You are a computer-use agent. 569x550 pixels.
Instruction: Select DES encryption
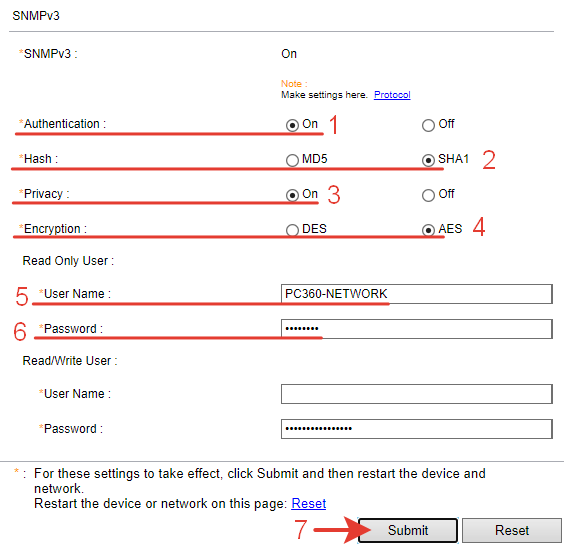coord(292,230)
